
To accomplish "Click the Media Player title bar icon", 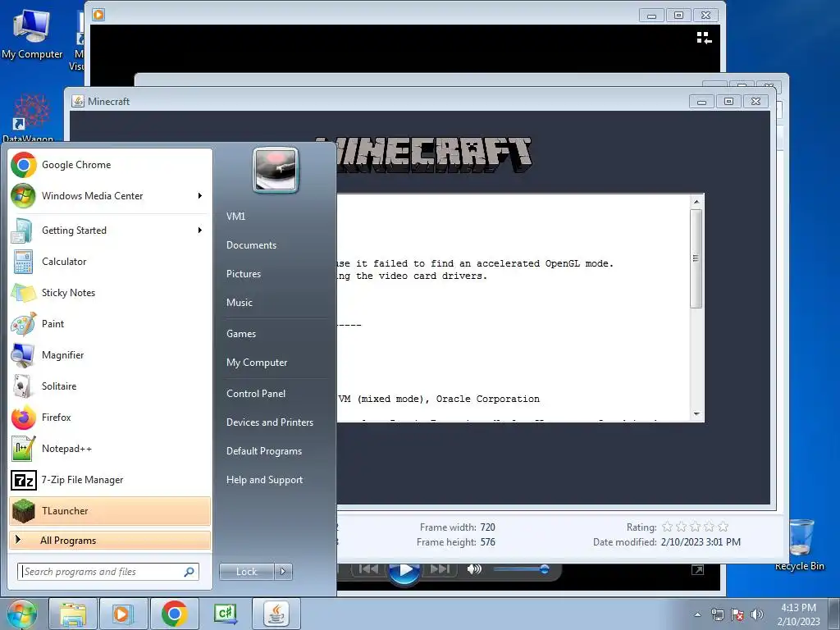I will 98,15.
